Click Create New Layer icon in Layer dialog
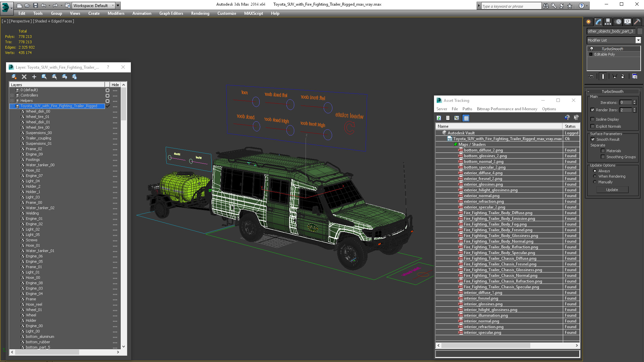 coord(14,77)
